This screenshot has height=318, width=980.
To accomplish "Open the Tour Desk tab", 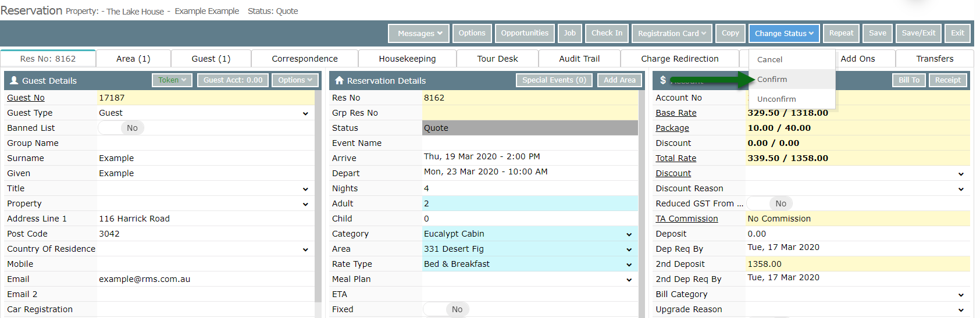I will tap(497, 59).
